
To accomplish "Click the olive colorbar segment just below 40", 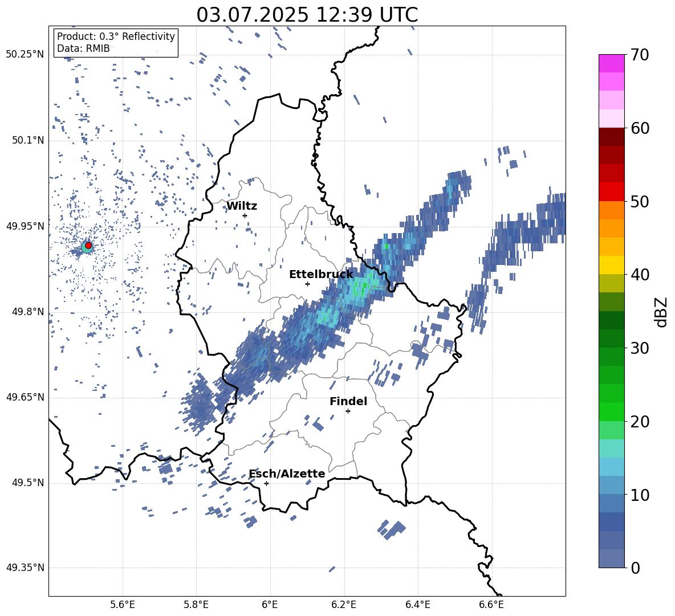I will (x=612, y=283).
